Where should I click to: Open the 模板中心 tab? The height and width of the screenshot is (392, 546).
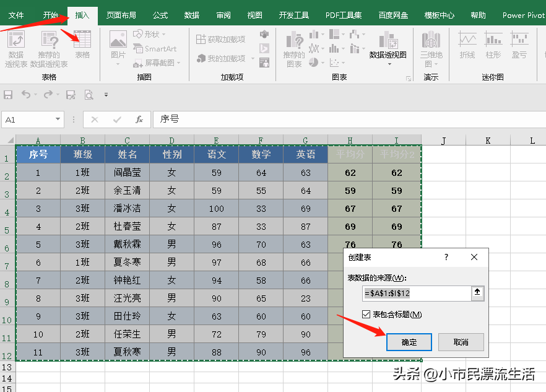(439, 15)
